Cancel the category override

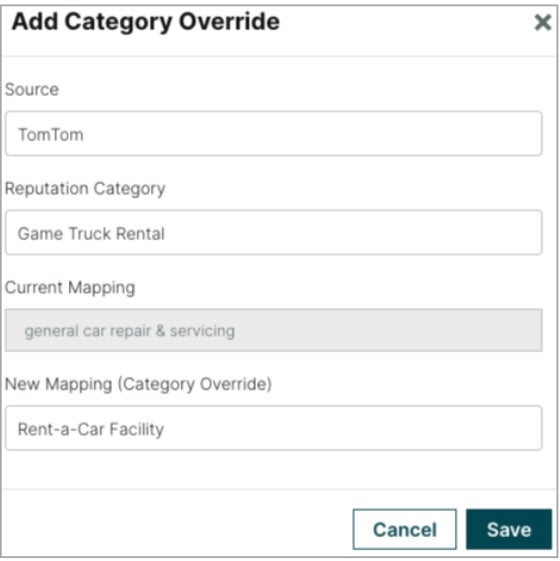[404, 529]
